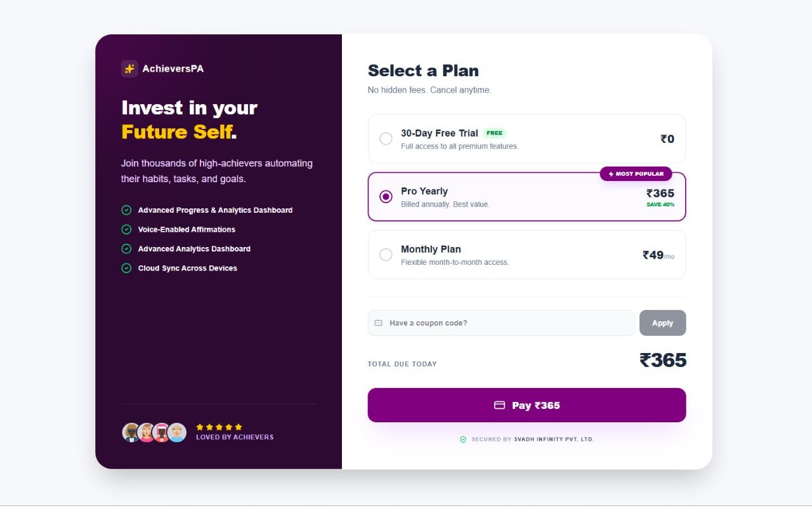The image size is (812, 508).
Task: Click the checkmark beside Advanced Progress & Analytics Dashboard
Action: click(x=126, y=210)
